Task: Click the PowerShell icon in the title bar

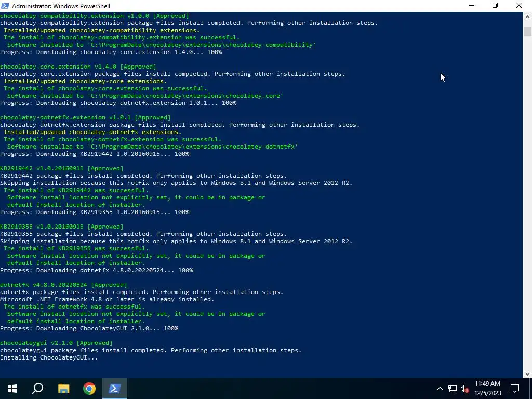Action: [5, 6]
